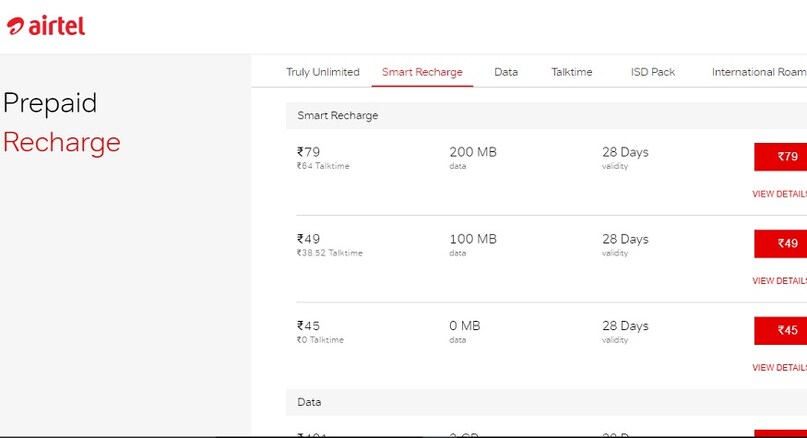View details of the ₹49 plan
The width and height of the screenshot is (807, 438).
click(x=778, y=281)
